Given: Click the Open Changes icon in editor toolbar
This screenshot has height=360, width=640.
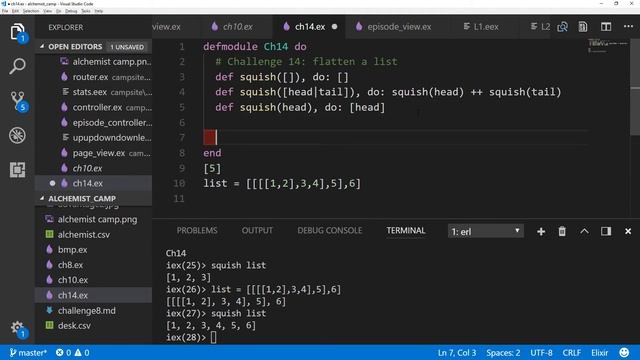Looking at the screenshot, I should tap(562, 27).
